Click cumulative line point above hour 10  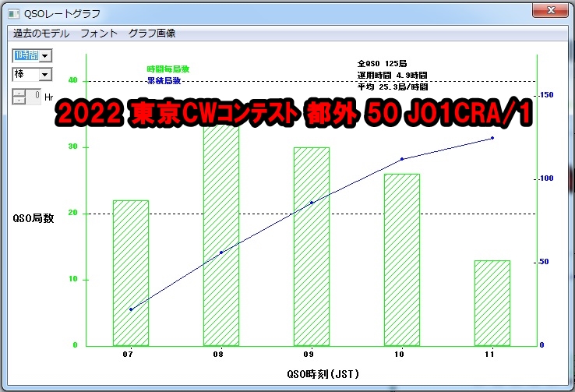click(402, 159)
